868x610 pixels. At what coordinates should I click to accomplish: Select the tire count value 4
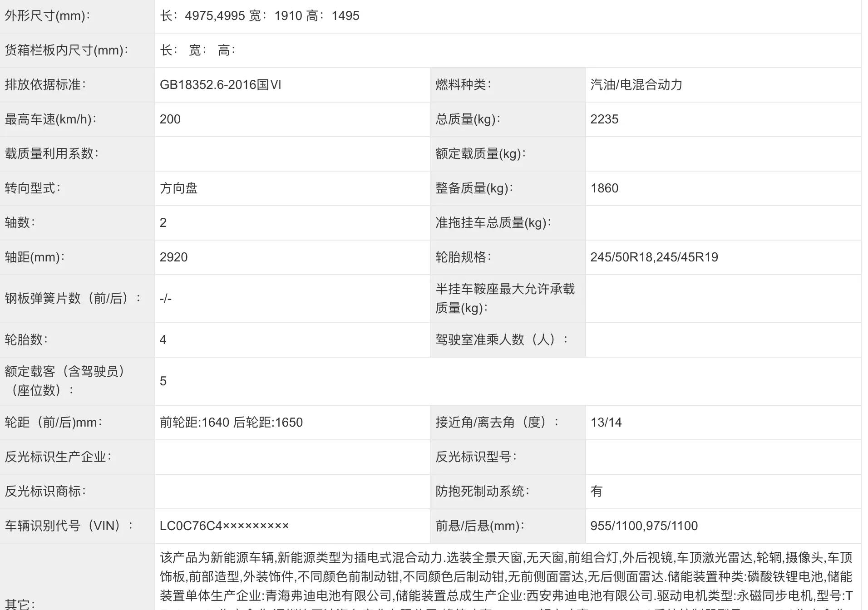(x=163, y=340)
